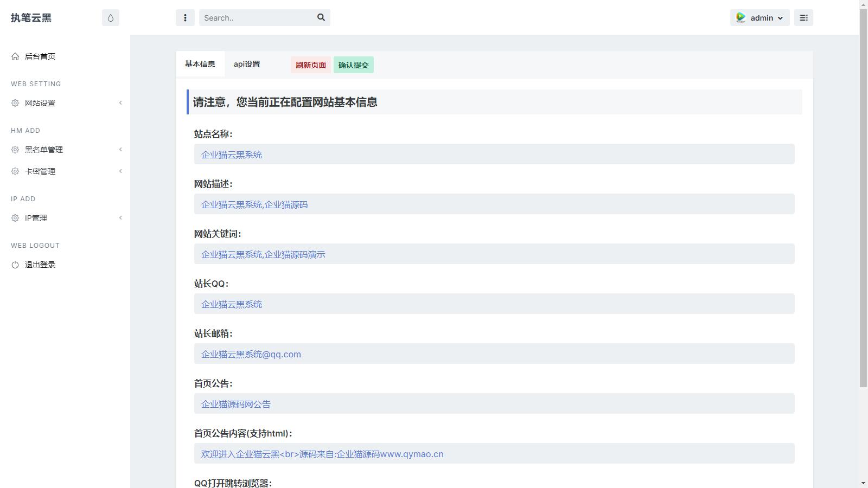The height and width of the screenshot is (488, 868).
Task: Click the power icon beside 退出登录
Action: (15, 265)
